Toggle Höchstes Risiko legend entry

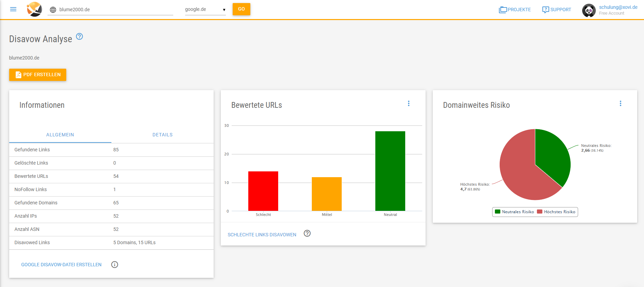(x=556, y=212)
